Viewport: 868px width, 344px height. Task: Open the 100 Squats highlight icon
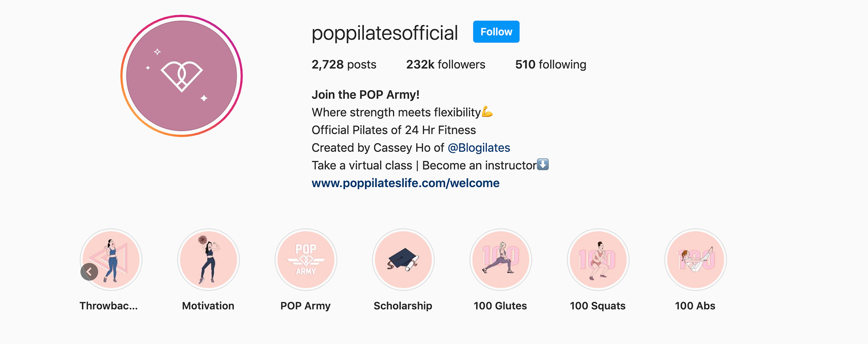tap(598, 260)
